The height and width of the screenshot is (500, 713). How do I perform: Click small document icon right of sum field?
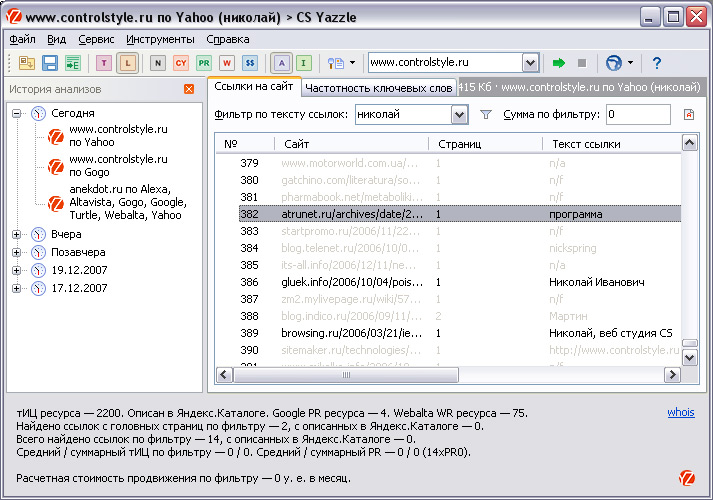click(689, 115)
